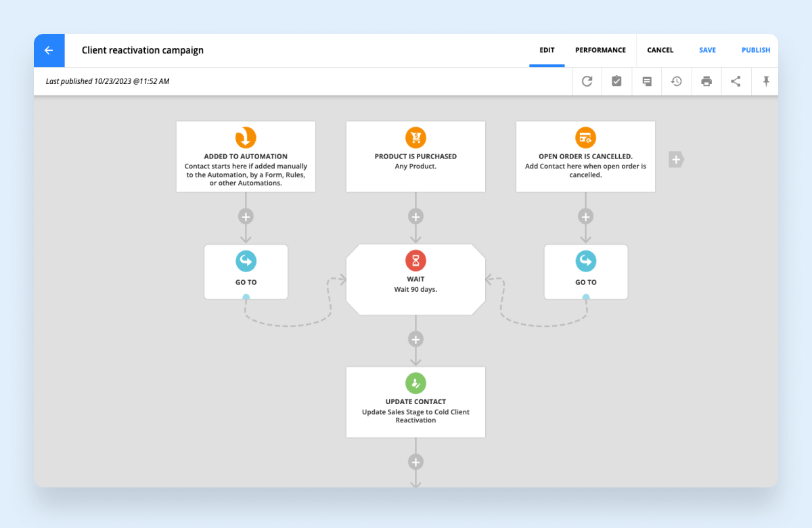Viewport: 812px width, 528px height.
Task: Insert step below the Wait element
Action: pos(415,339)
